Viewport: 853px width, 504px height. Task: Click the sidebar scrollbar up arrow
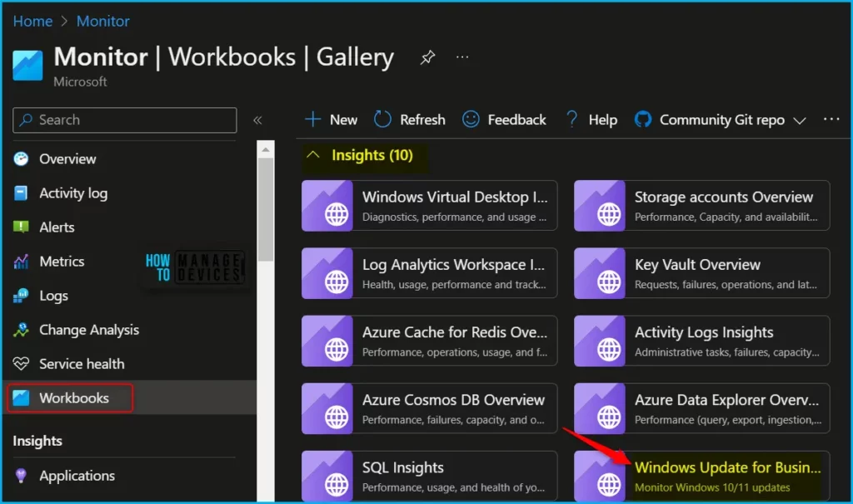tap(266, 149)
